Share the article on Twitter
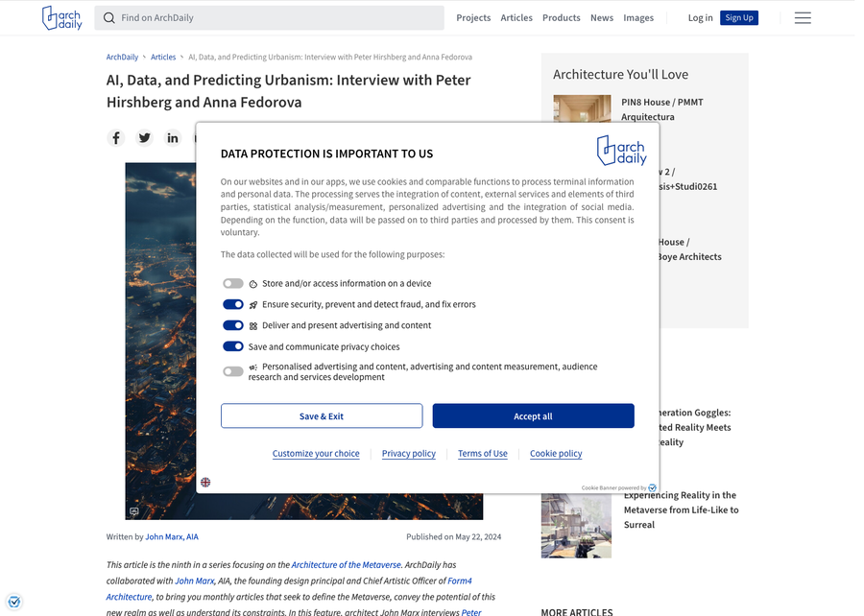This screenshot has height=616, width=864. pos(144,137)
